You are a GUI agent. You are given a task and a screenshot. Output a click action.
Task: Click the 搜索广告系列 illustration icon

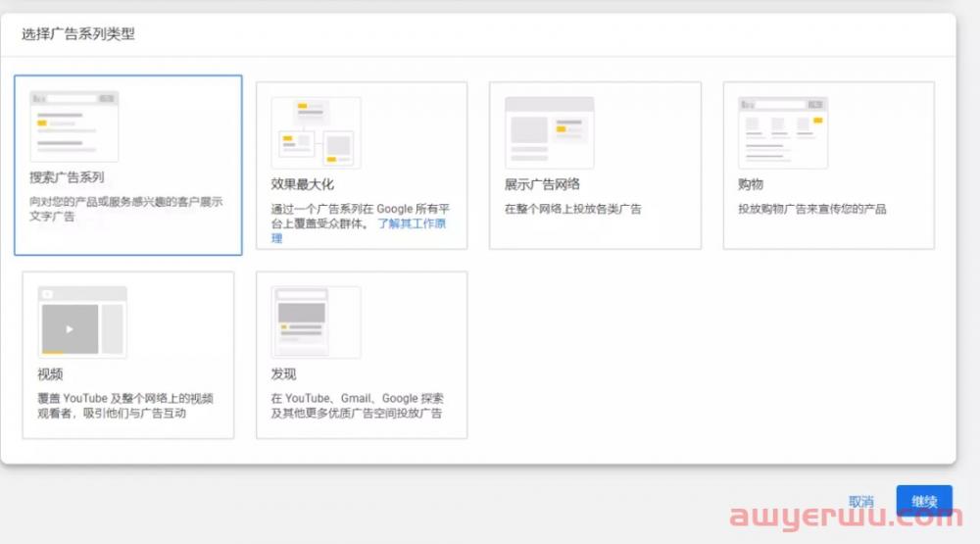pyautogui.click(x=73, y=126)
